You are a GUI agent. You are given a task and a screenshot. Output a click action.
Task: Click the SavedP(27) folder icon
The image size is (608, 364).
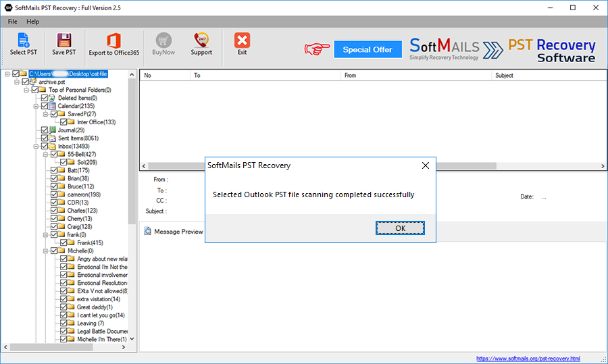click(x=61, y=114)
